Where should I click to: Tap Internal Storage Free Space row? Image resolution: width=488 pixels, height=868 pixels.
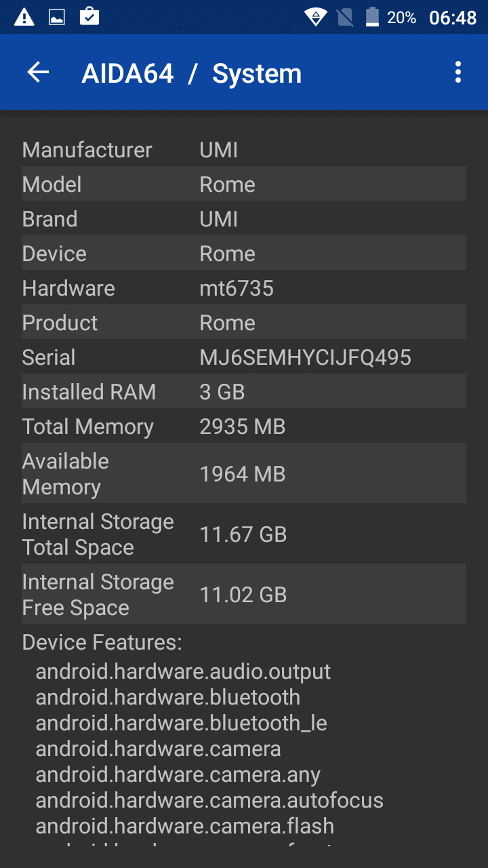click(243, 594)
